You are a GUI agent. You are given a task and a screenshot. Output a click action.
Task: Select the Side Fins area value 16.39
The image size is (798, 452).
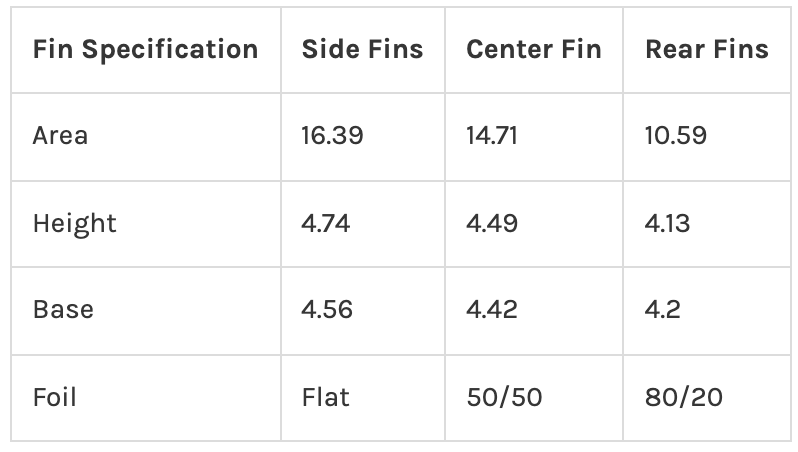(x=332, y=135)
